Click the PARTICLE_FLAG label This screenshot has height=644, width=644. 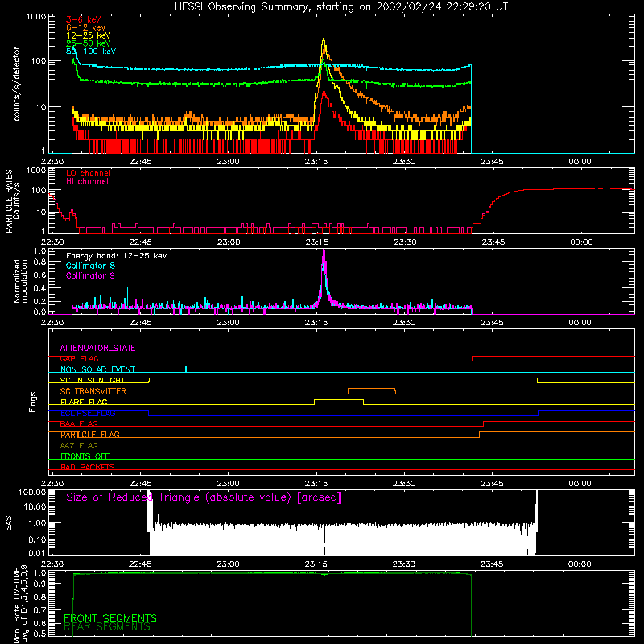click(x=90, y=435)
